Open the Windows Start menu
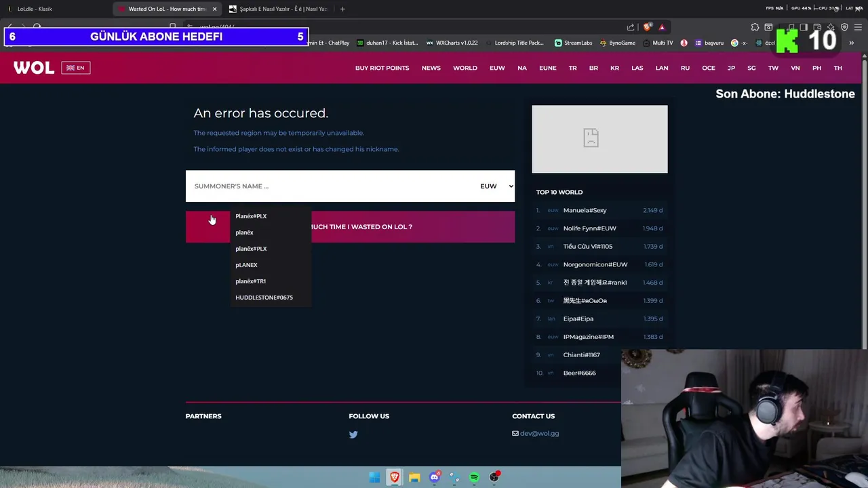Viewport: 868px width, 488px height. tap(374, 477)
